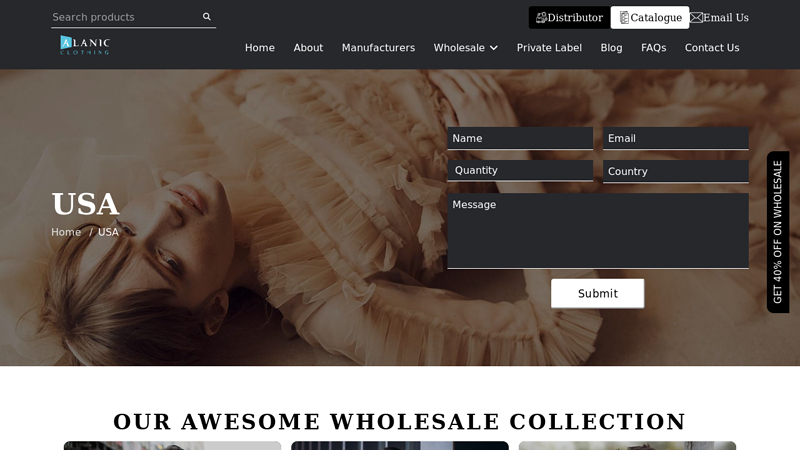
Task: Focus the Quantity input field
Action: click(520, 170)
